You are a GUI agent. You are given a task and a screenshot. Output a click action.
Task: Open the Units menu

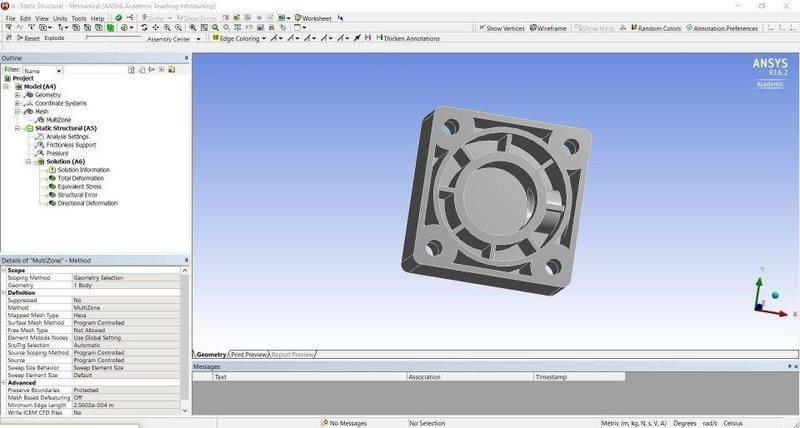tap(61, 18)
